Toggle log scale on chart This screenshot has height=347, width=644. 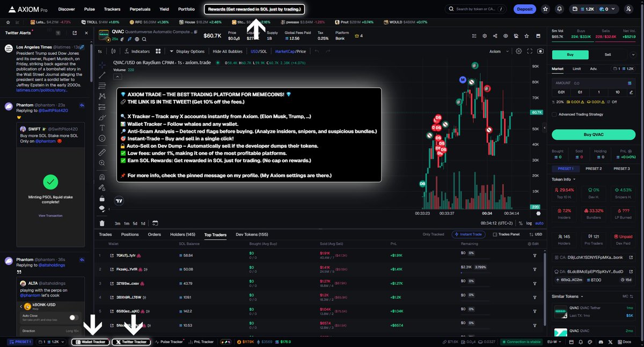pos(529,223)
